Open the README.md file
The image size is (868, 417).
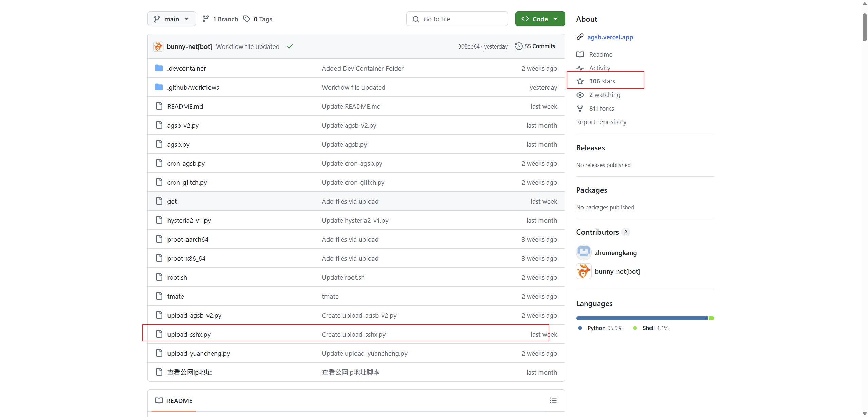tap(185, 106)
